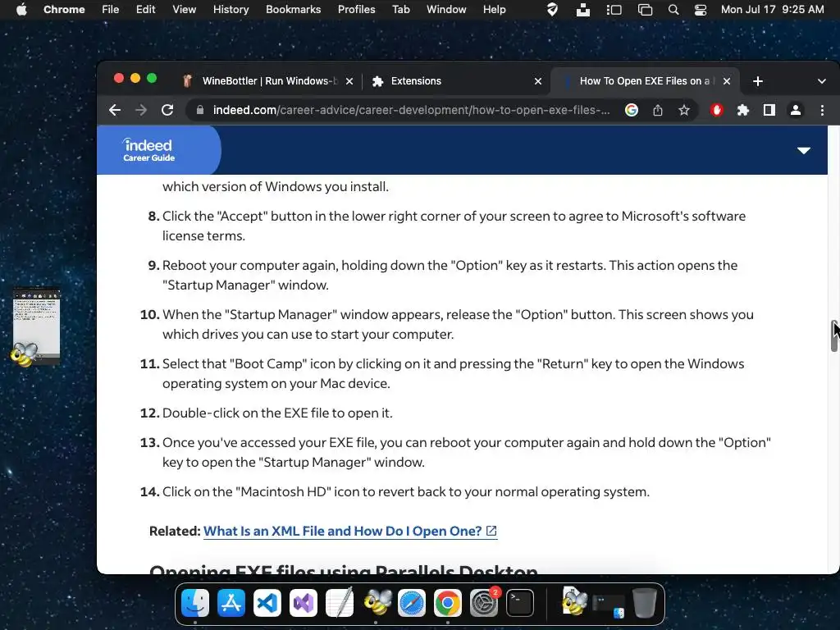Open Finder from the Dock
The height and width of the screenshot is (630, 840).
tap(195, 603)
